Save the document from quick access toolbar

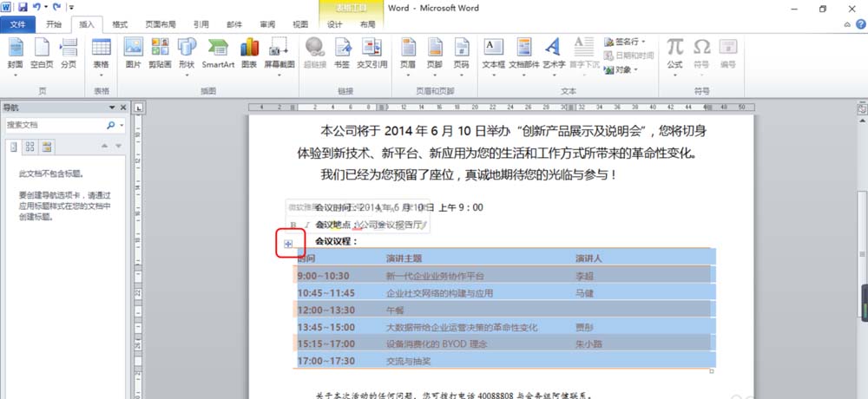tap(23, 8)
